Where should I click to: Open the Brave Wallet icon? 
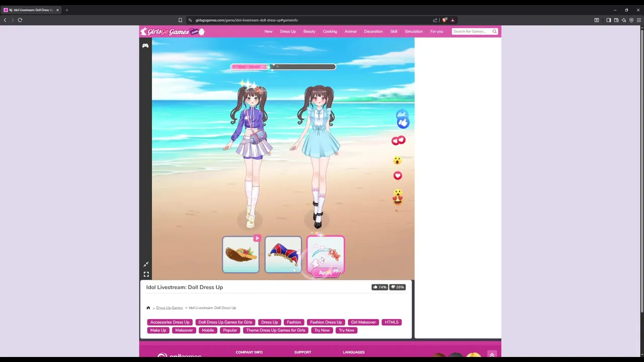tap(616, 20)
